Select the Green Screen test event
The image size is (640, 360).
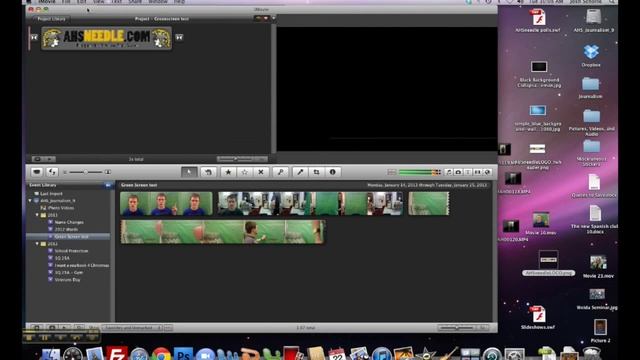pyautogui.click(x=71, y=237)
